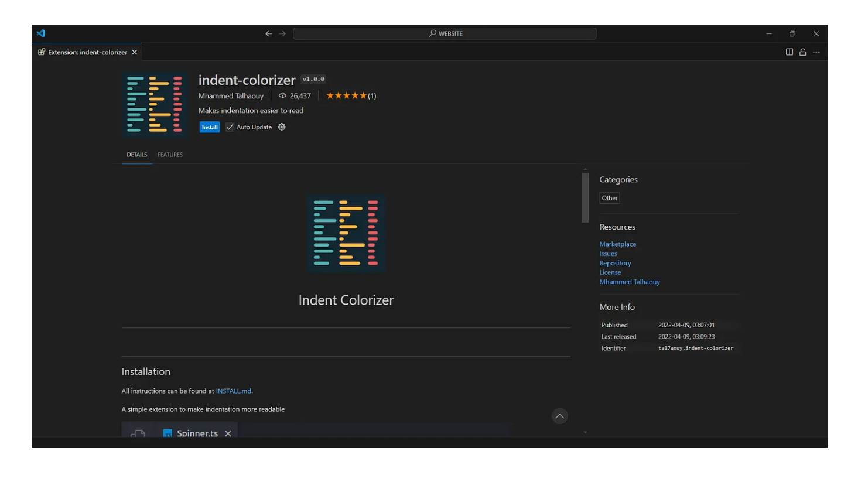Install the indent-colorizer extension
This screenshot has width=868, height=485.
pyautogui.click(x=209, y=127)
